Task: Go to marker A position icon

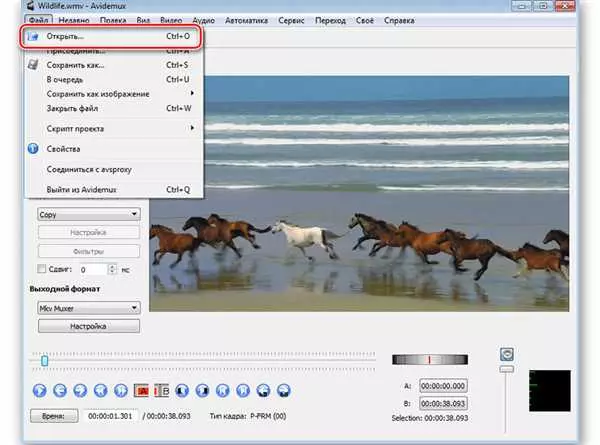Action: [x=263, y=391]
